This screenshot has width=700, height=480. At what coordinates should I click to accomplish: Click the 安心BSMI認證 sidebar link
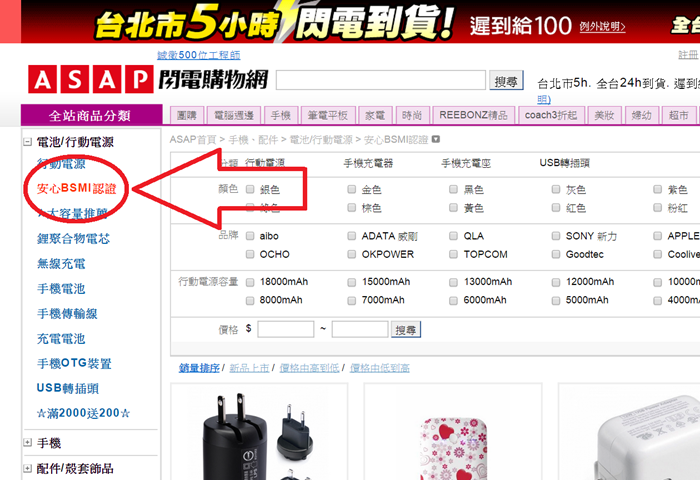coord(76,188)
